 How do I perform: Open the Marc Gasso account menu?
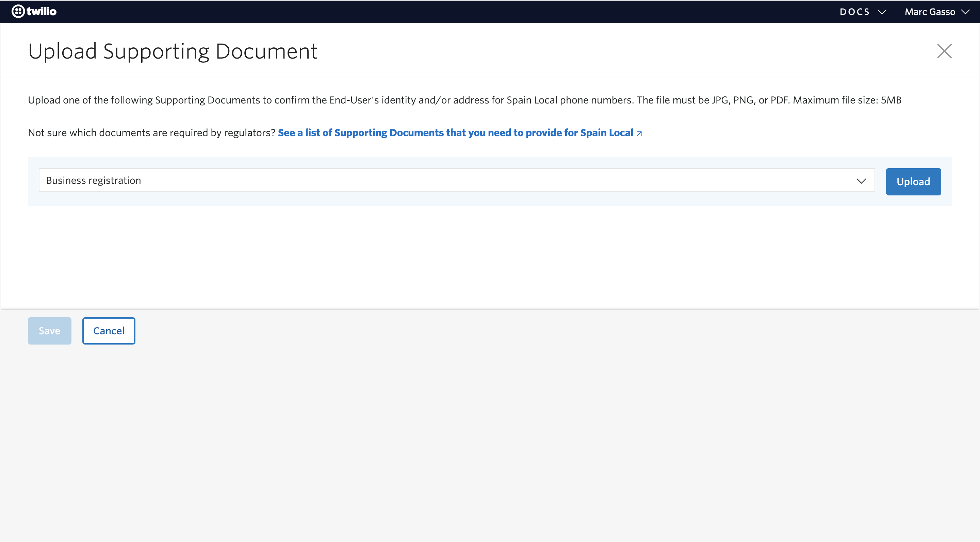[937, 12]
